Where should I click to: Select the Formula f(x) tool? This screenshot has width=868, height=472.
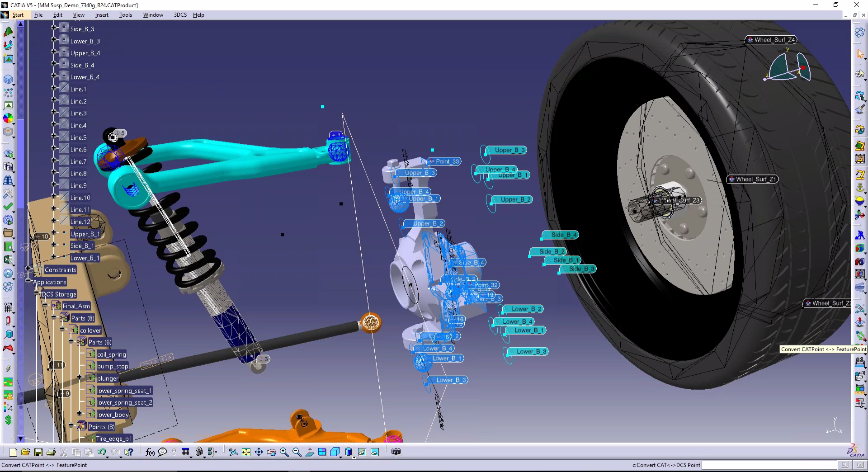tap(150, 452)
